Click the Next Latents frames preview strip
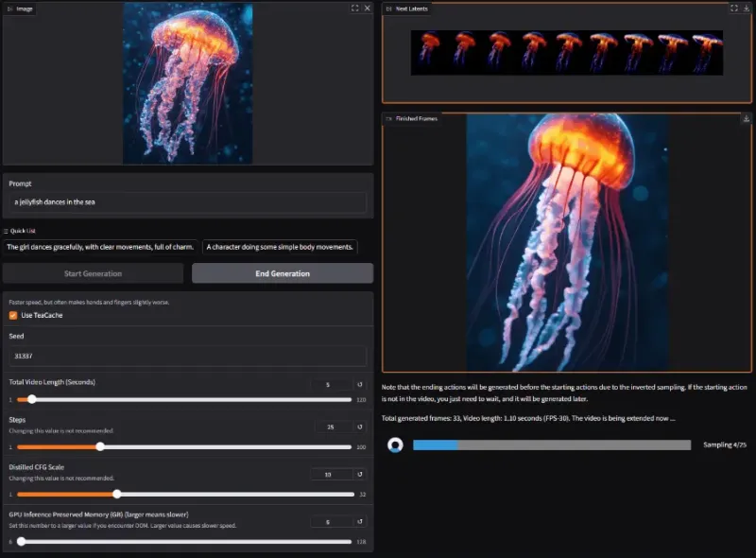 click(567, 53)
